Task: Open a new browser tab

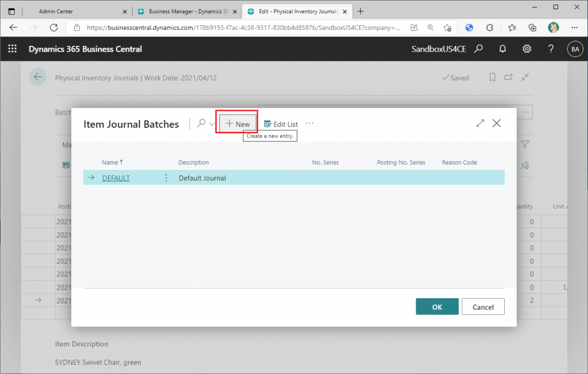Action: click(x=361, y=11)
